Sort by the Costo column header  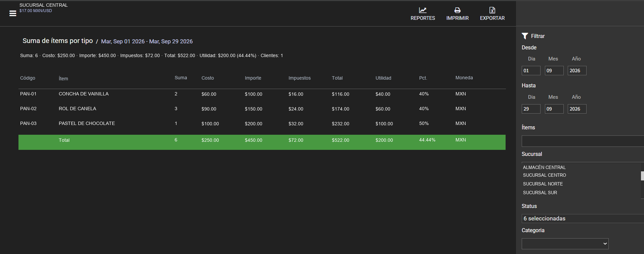point(208,78)
